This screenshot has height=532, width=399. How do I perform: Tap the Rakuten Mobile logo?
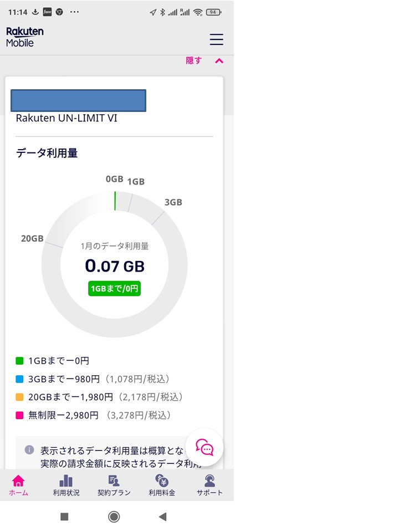click(25, 37)
